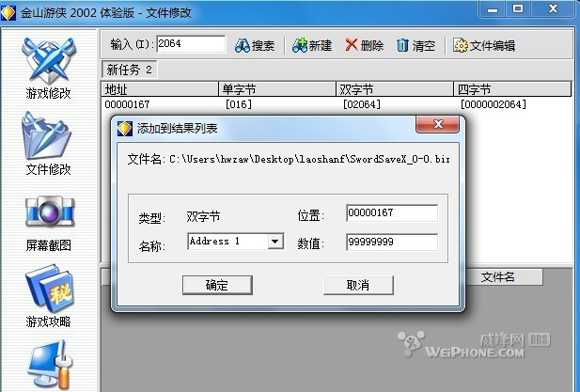Confirm dialog with 确定 button

pos(217,285)
